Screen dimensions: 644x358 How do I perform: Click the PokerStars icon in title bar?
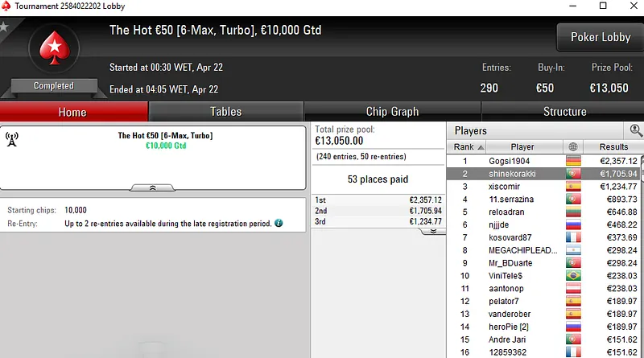[7, 6]
